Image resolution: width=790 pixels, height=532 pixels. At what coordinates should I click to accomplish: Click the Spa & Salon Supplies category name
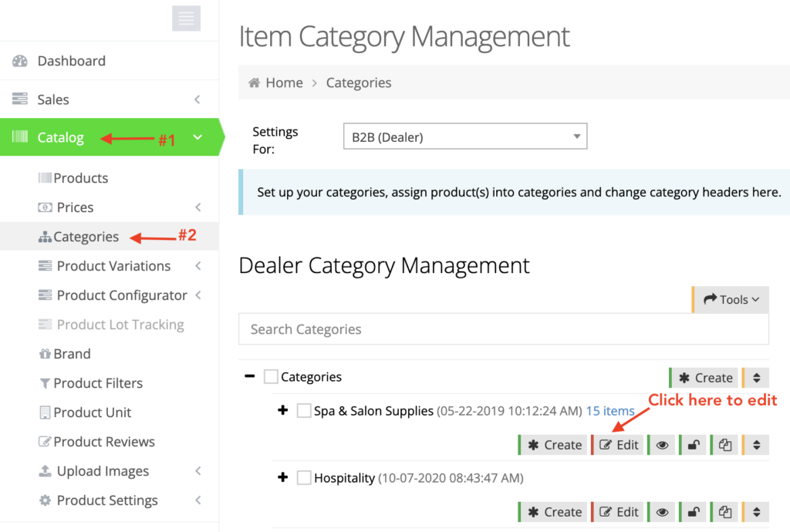pos(373,411)
